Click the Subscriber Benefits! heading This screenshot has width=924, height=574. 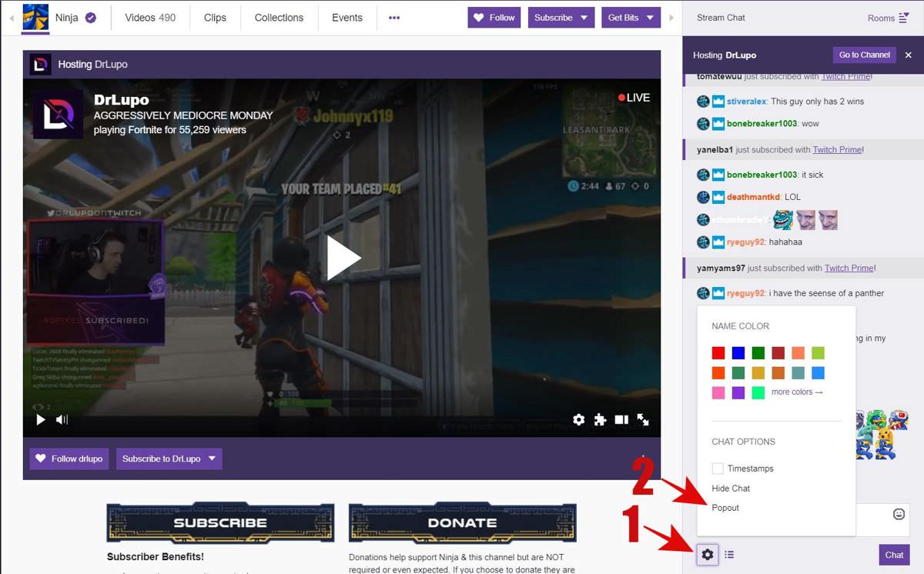click(156, 556)
